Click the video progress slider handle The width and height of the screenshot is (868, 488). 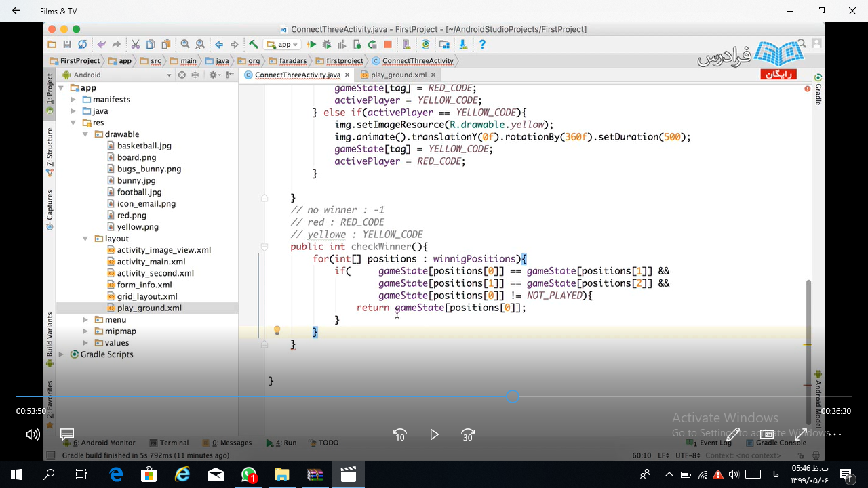(x=513, y=396)
